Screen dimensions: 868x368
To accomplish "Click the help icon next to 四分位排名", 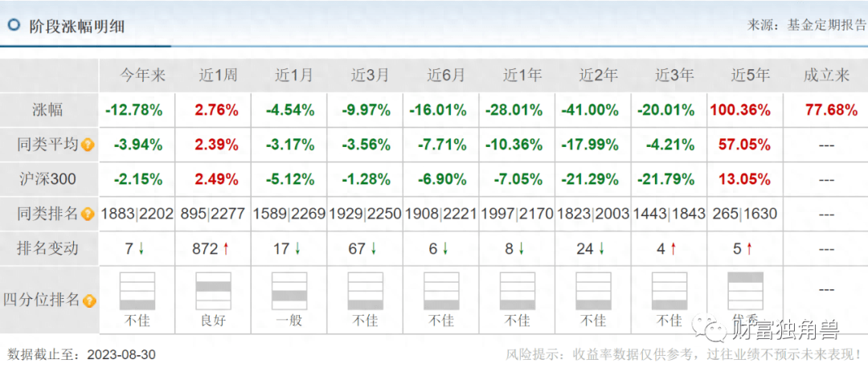I will click(x=90, y=301).
